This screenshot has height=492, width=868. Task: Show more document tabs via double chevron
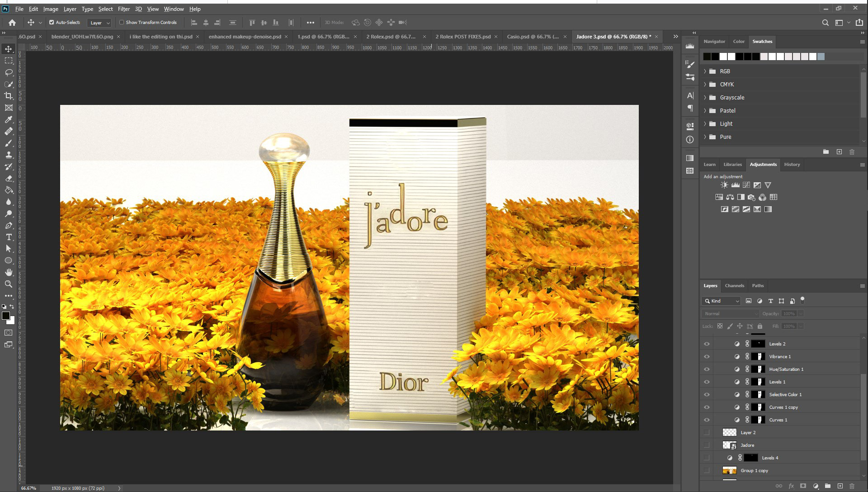(x=675, y=37)
